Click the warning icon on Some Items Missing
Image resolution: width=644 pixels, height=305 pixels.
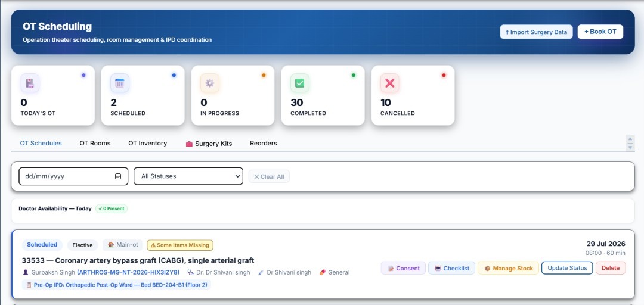153,245
